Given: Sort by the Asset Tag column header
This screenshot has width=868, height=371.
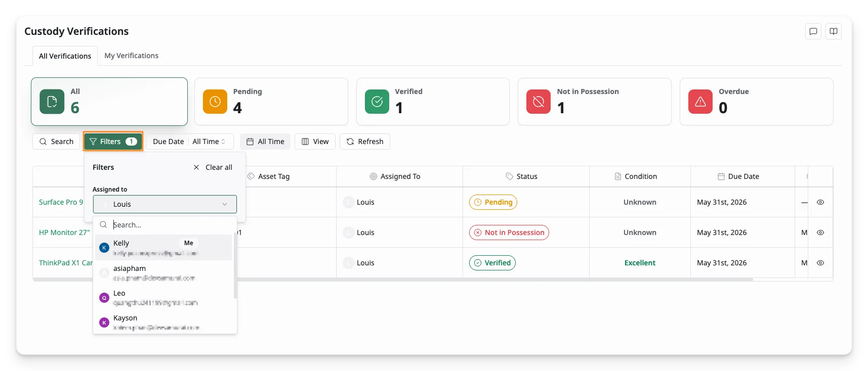Looking at the screenshot, I should coord(268,176).
